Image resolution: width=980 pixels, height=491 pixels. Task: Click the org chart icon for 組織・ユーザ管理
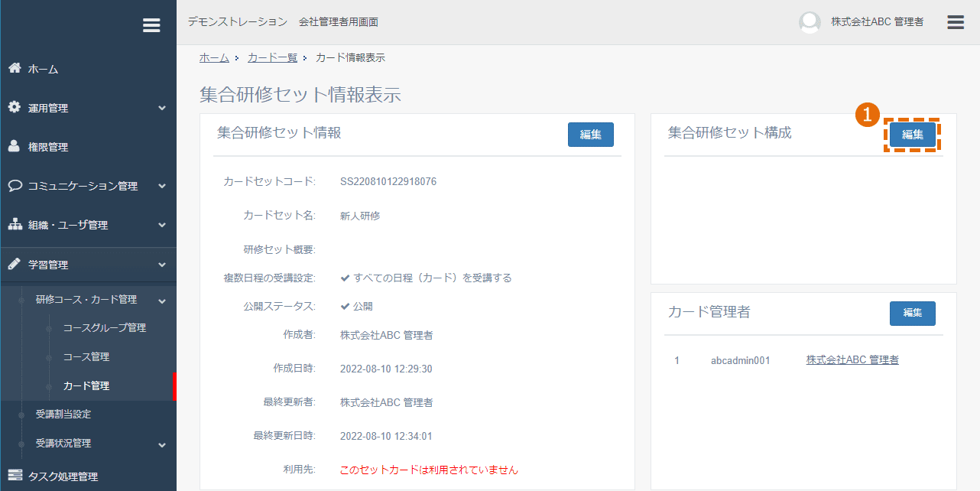tap(15, 224)
